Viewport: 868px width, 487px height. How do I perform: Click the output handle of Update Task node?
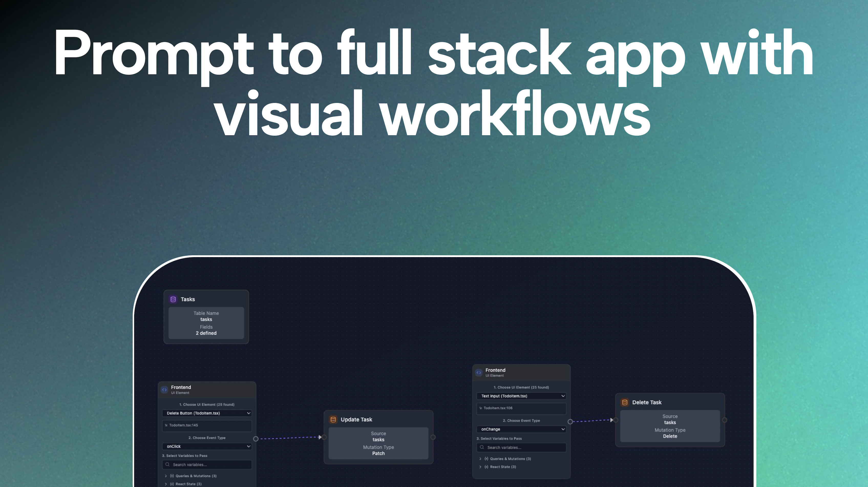(433, 437)
